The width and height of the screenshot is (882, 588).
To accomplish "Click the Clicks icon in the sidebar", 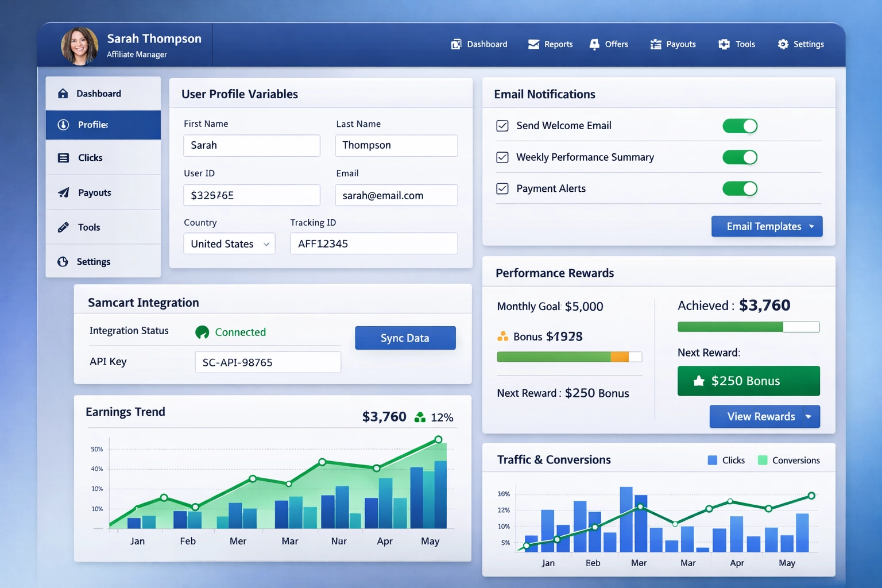I will (x=64, y=158).
